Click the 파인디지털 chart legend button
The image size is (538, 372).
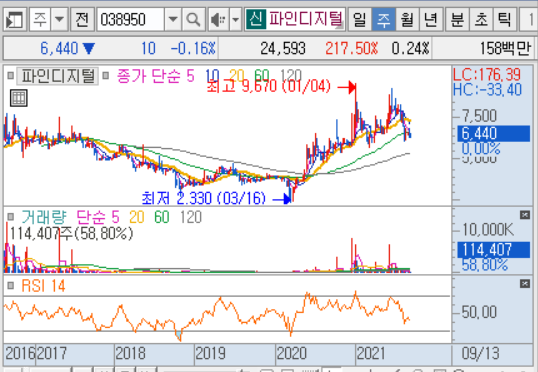(x=58, y=76)
